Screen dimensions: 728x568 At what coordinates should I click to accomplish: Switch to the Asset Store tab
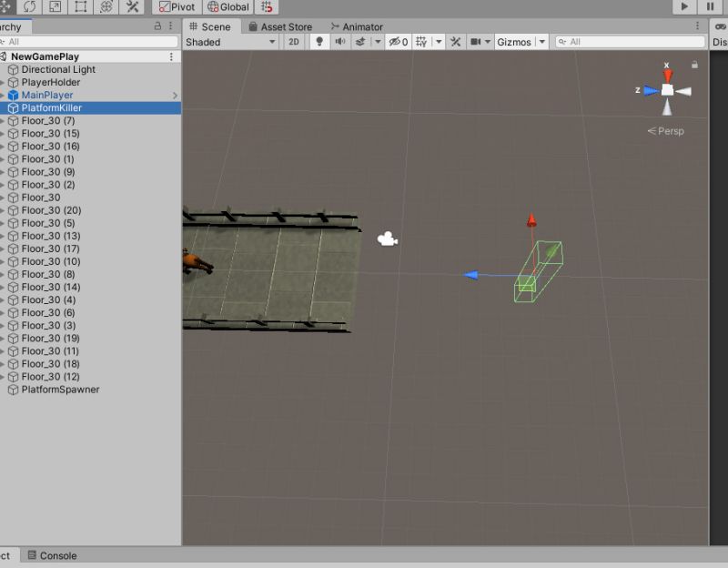[282, 26]
